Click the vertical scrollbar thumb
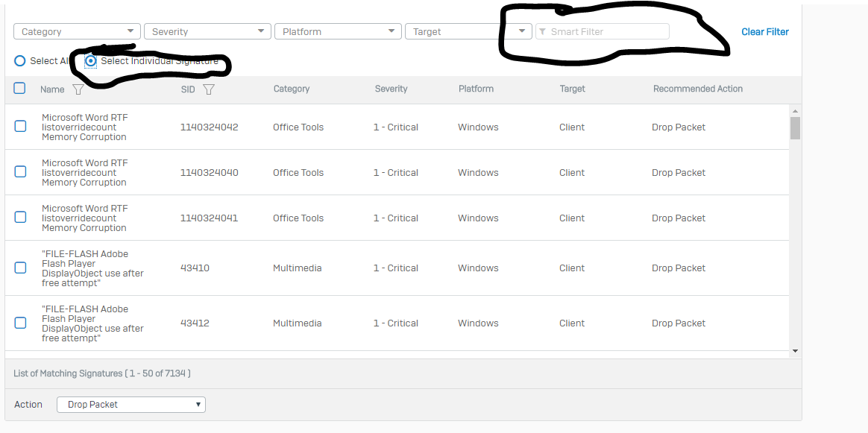 pos(796,127)
